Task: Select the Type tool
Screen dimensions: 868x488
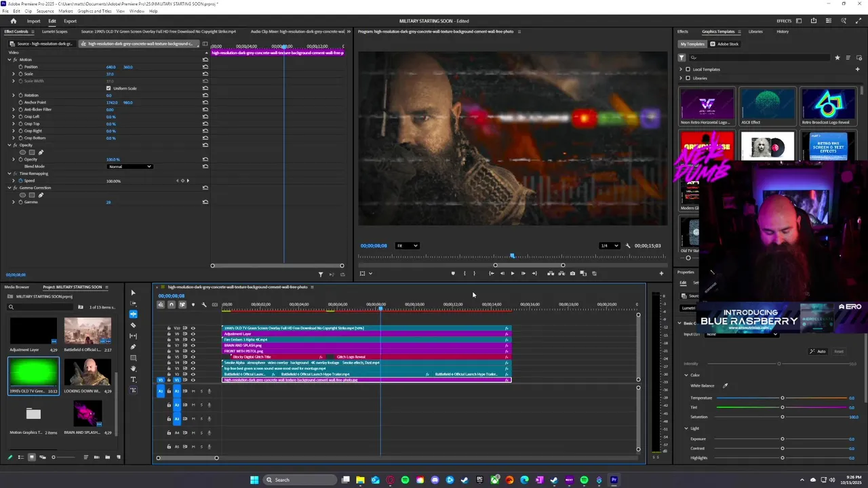Action: tap(133, 380)
